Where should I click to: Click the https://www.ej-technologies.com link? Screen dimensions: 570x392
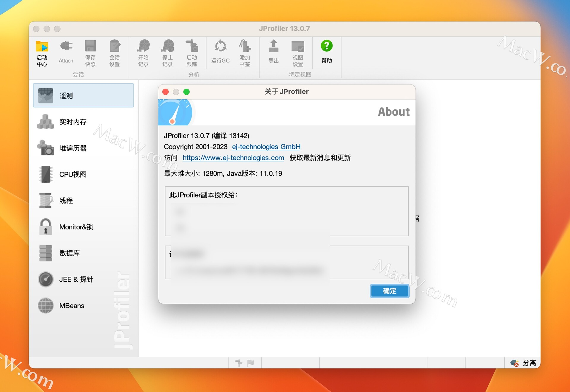233,158
